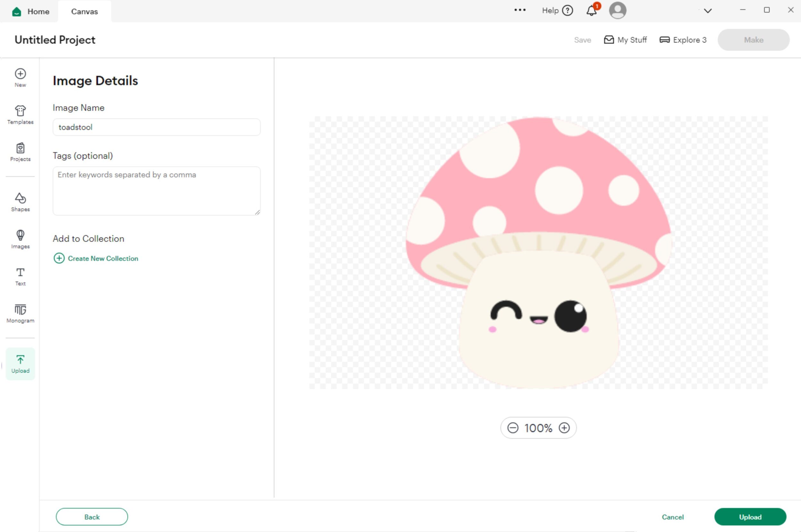Select the Text tool
The image size is (801, 532).
tap(21, 276)
